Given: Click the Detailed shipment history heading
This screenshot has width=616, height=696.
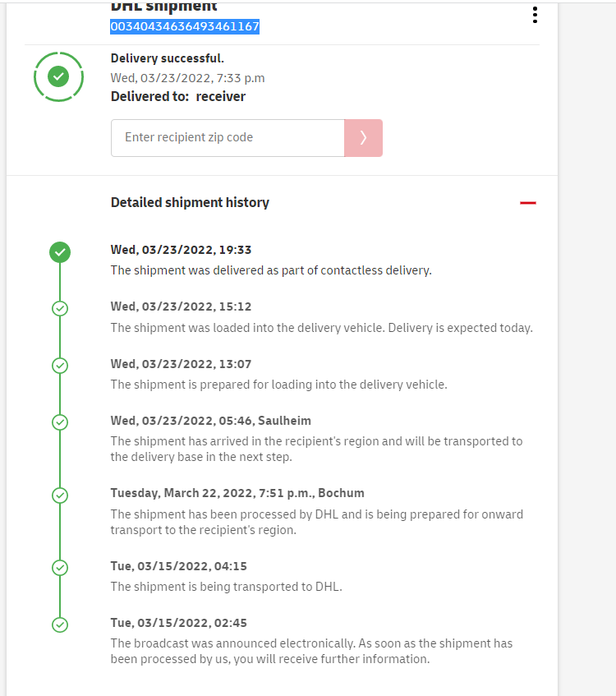Looking at the screenshot, I should [x=190, y=202].
